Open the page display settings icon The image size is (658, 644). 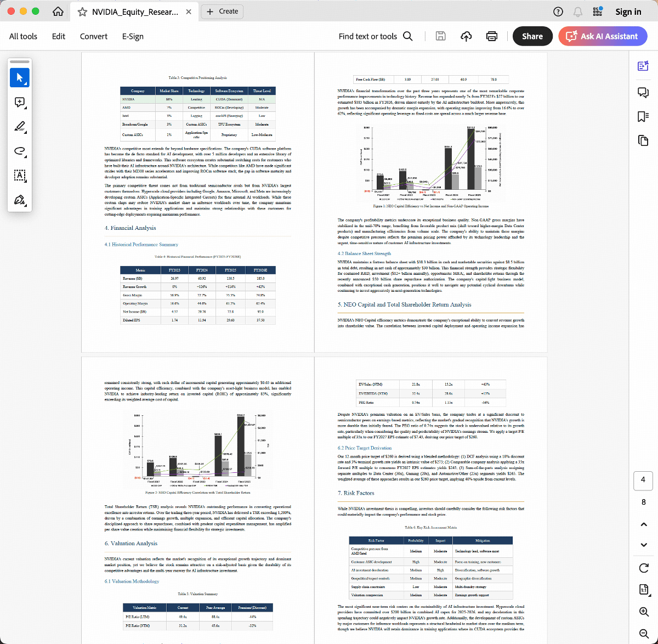point(644,590)
